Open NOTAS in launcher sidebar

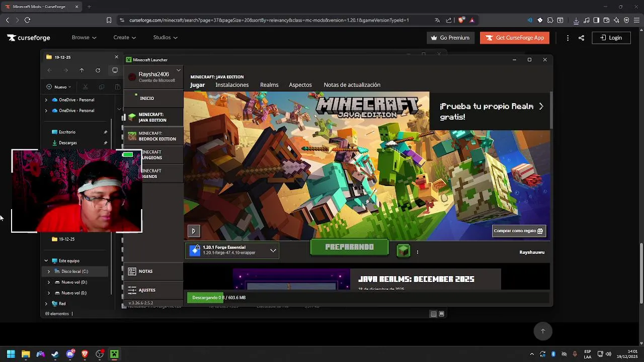(x=153, y=271)
